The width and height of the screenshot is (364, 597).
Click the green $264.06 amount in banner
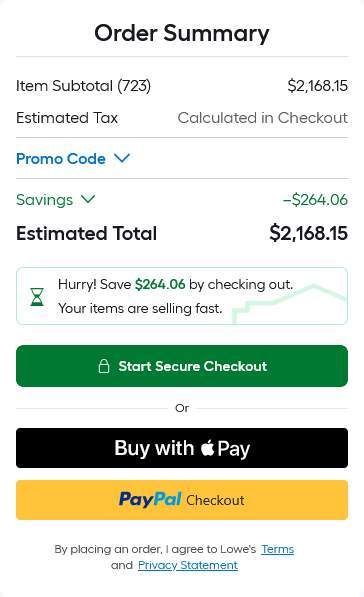pos(160,284)
